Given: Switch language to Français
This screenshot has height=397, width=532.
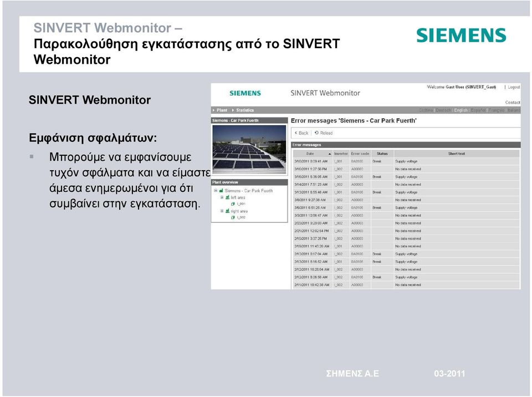Looking at the screenshot, I should (497, 110).
